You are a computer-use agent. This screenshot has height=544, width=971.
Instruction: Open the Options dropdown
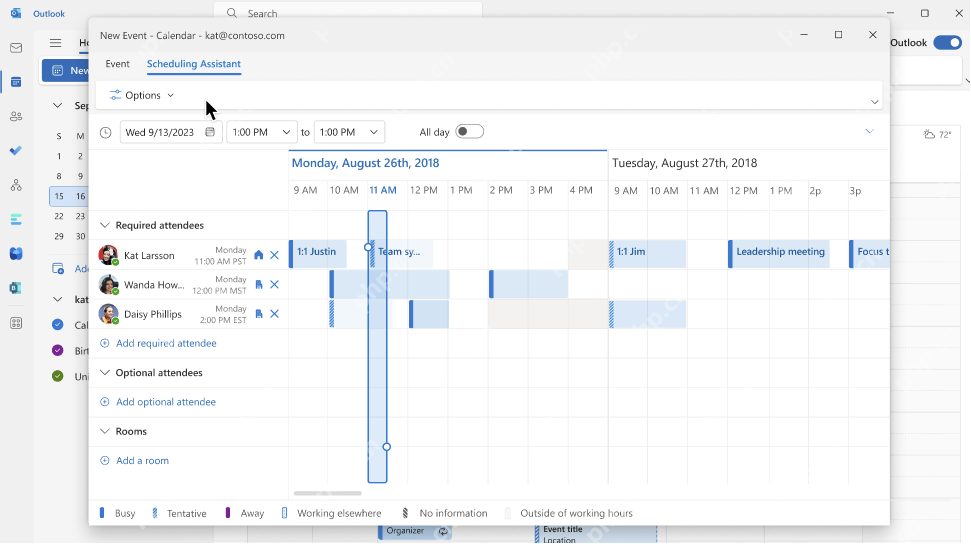pos(142,95)
